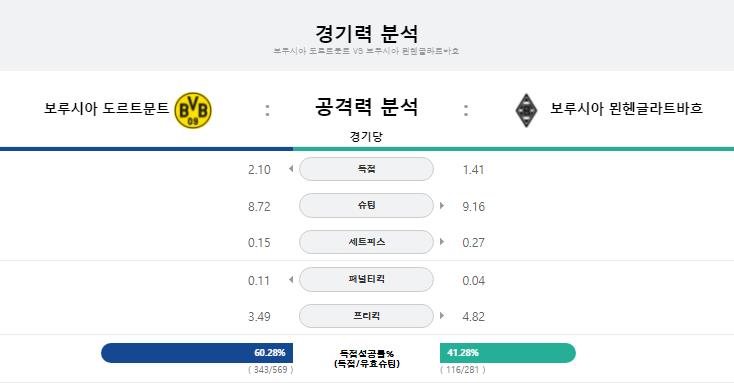Click the green 41.28% success rate bar
This screenshot has height=383, width=734.
(x=508, y=353)
